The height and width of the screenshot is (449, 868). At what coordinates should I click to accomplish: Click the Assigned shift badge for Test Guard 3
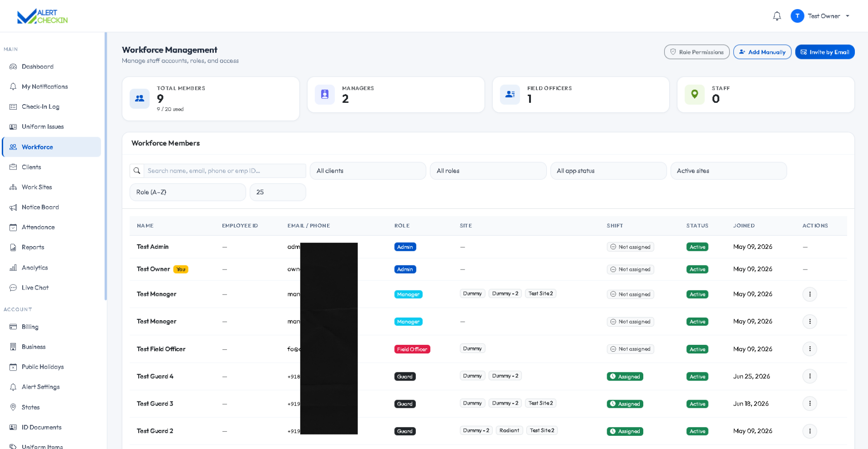(625, 404)
